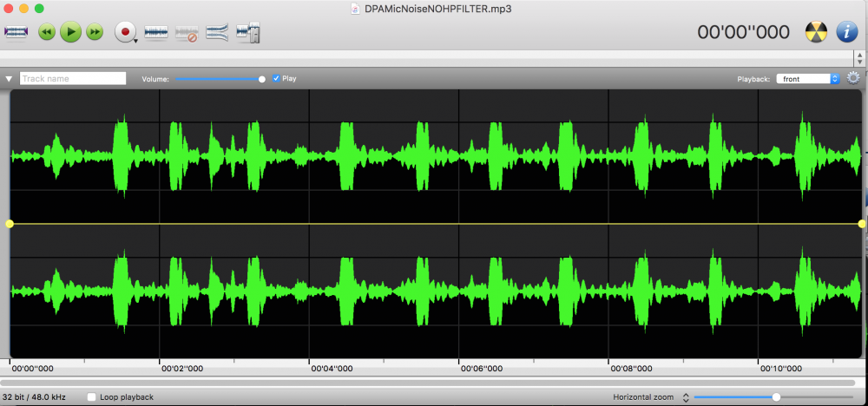Click the waveform with device toolbar icon
The height and width of the screenshot is (406, 868).
tap(248, 33)
